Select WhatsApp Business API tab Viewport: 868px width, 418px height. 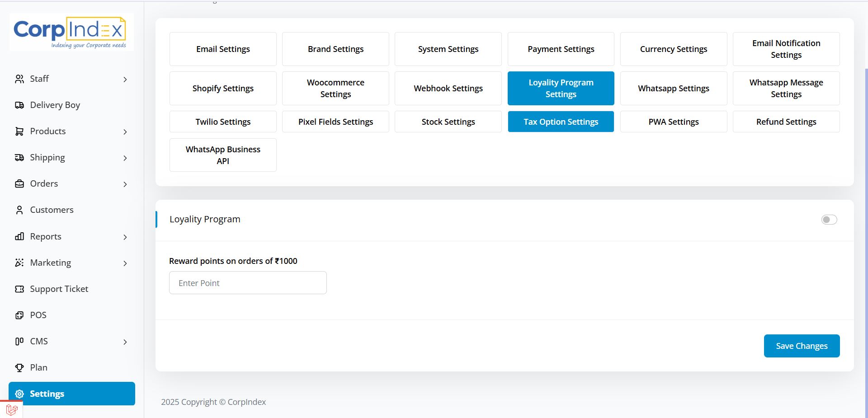223,155
